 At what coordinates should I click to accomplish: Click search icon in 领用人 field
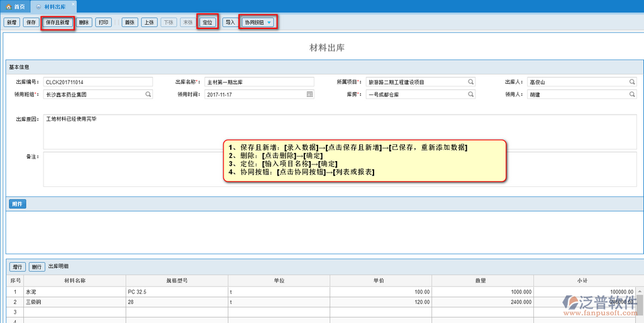632,94
